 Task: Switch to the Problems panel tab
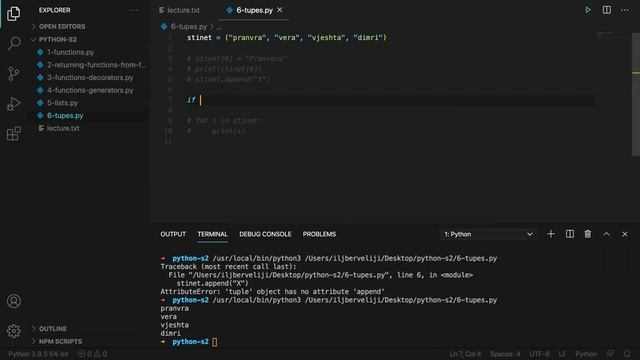coord(319,234)
